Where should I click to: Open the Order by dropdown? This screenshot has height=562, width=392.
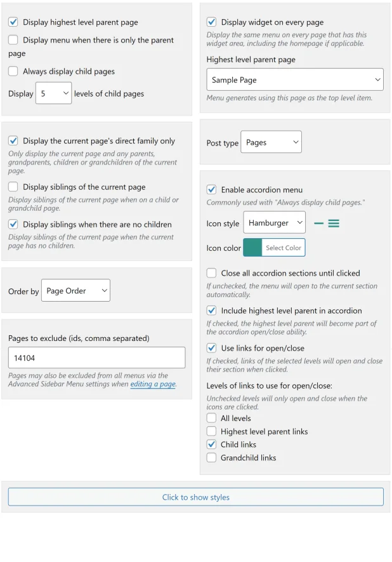(x=75, y=290)
